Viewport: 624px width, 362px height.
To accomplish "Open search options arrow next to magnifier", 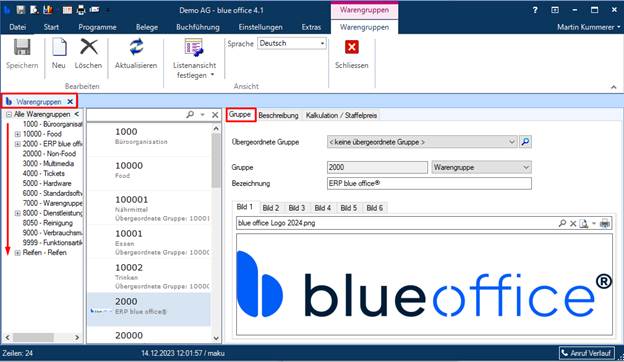I will tap(203, 115).
